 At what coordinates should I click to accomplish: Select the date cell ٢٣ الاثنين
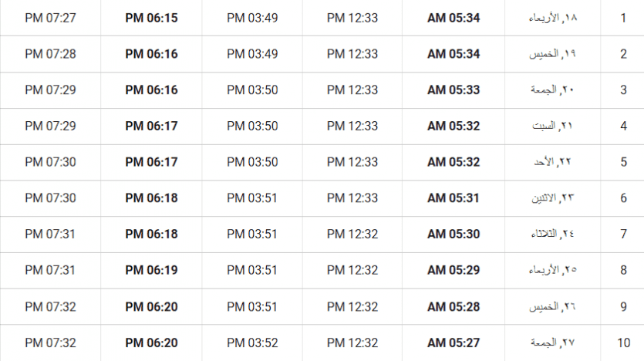pos(553,198)
